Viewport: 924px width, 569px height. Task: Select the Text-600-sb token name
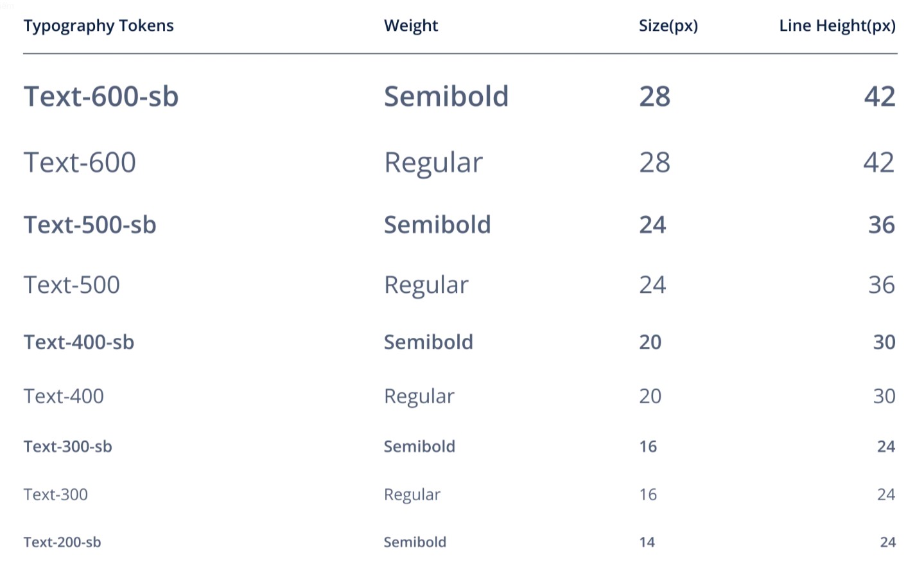pos(101,96)
